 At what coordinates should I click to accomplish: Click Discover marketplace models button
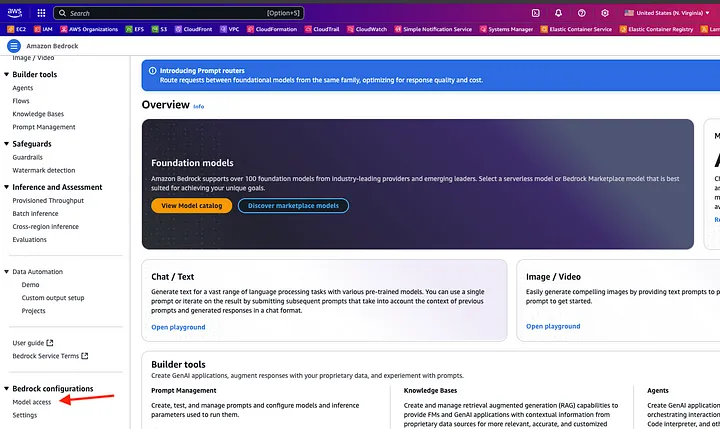click(x=293, y=205)
